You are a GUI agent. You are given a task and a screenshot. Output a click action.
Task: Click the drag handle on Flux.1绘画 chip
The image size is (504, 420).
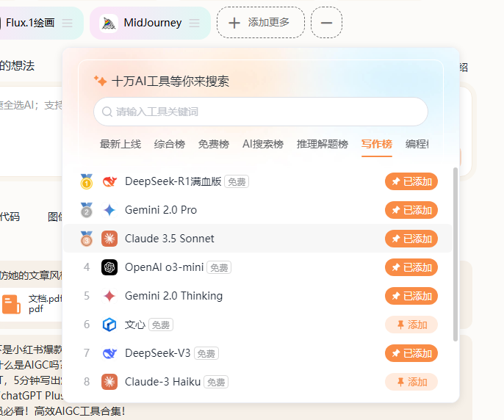(67, 23)
